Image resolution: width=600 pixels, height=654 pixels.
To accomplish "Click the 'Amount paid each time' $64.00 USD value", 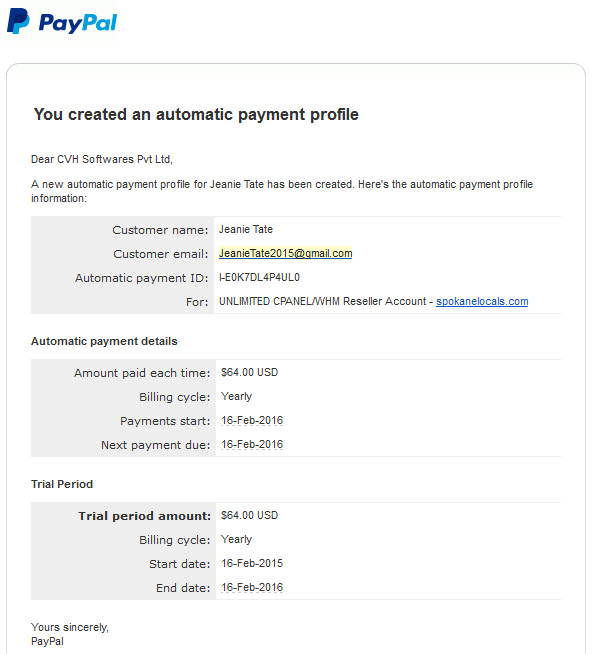I will tap(249, 372).
